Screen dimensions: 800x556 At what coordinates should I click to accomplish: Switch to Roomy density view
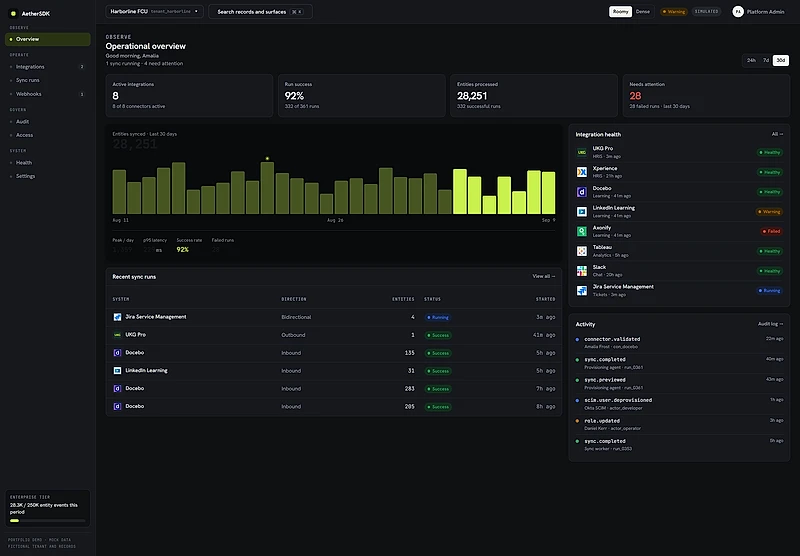pos(620,12)
